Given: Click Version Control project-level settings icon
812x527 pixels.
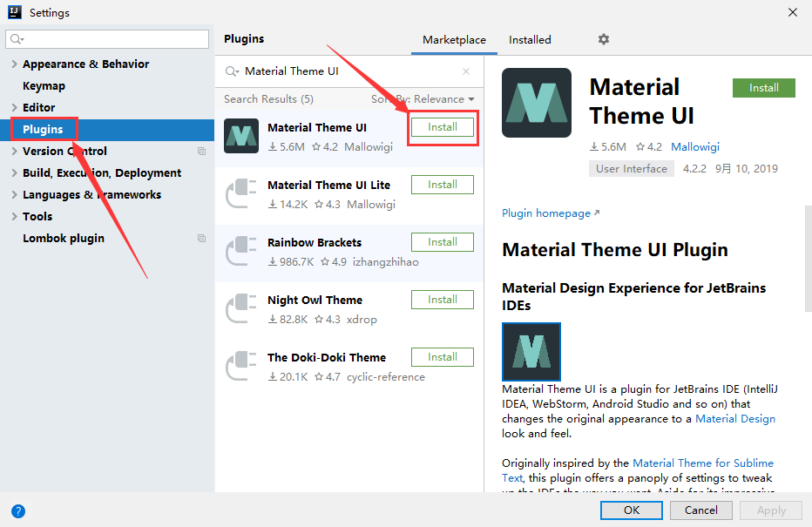Looking at the screenshot, I should coord(201,152).
